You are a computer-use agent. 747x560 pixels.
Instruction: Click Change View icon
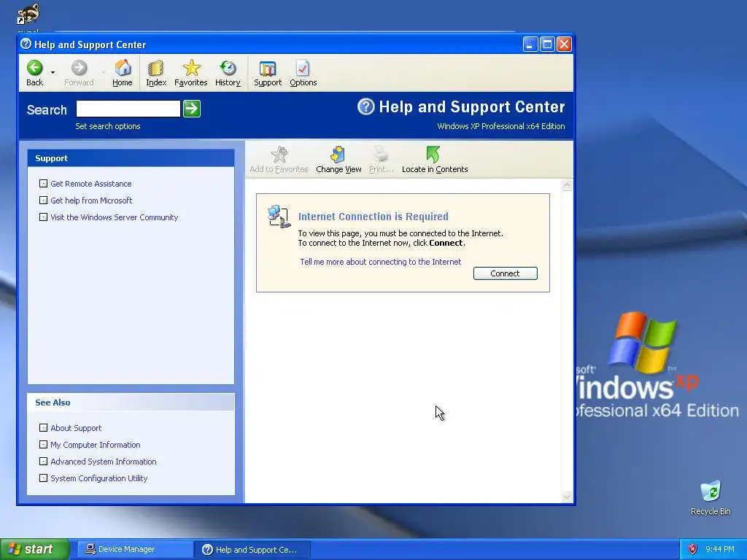[x=338, y=155]
